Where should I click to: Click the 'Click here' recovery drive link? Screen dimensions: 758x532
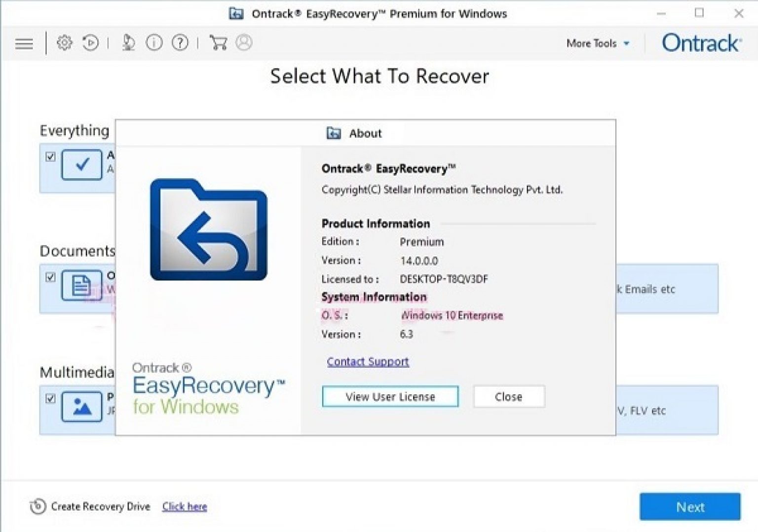185,507
